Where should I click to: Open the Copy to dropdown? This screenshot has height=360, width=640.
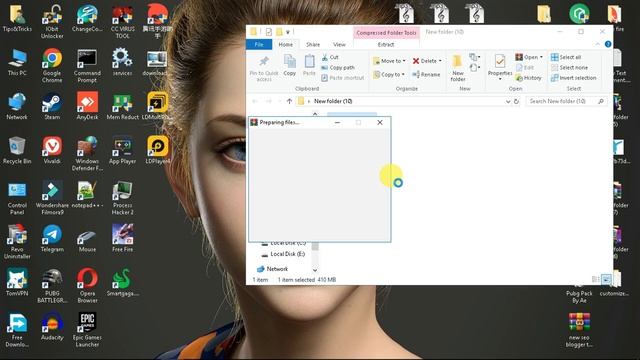click(389, 74)
